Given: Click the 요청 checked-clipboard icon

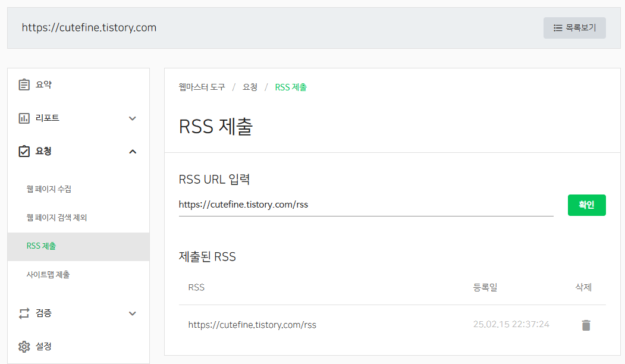Looking at the screenshot, I should [24, 151].
